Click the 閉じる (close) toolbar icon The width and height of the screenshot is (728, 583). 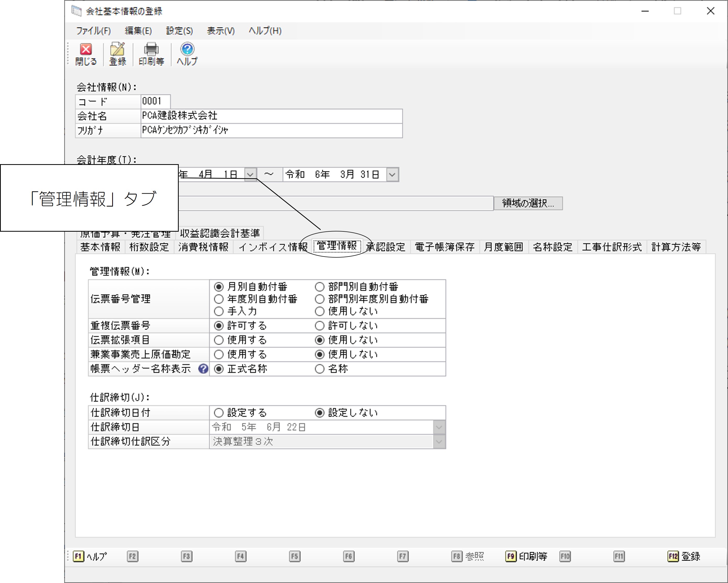click(x=86, y=54)
